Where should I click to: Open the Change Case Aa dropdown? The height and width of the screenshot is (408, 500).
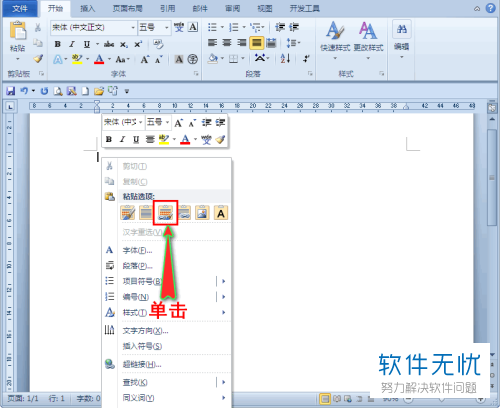[x=122, y=59]
